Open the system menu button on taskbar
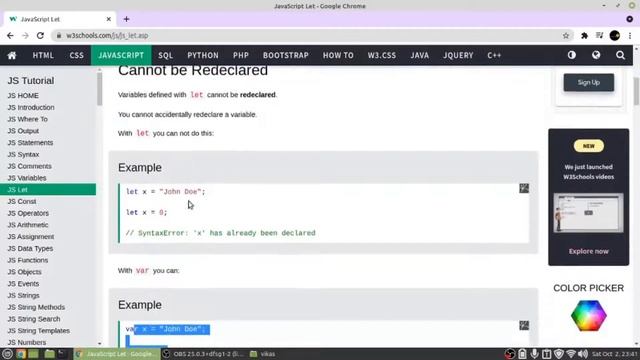Image resolution: width=640 pixels, height=360 pixels. pyautogui.click(x=7, y=354)
